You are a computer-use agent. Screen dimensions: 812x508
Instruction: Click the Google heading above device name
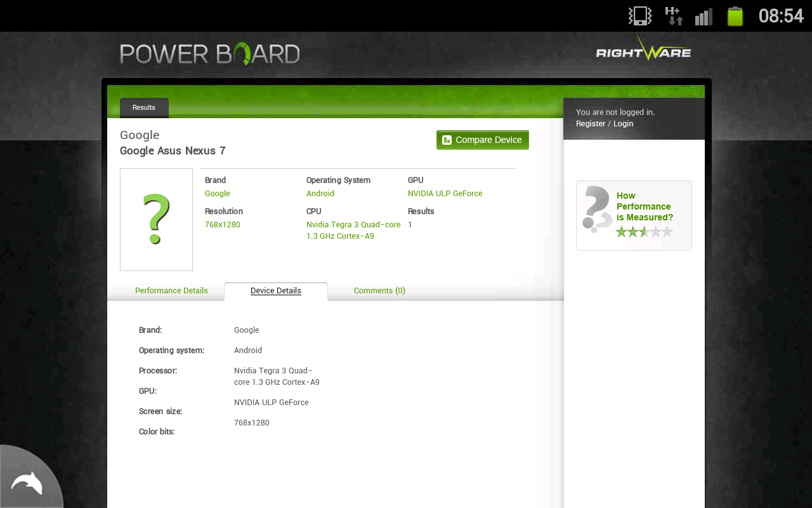[140, 135]
